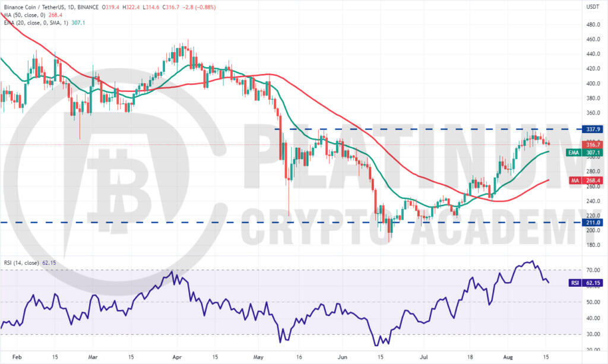608x364 pixels.
Task: Click the green EMA 307.1 axis label
Action: point(584,153)
